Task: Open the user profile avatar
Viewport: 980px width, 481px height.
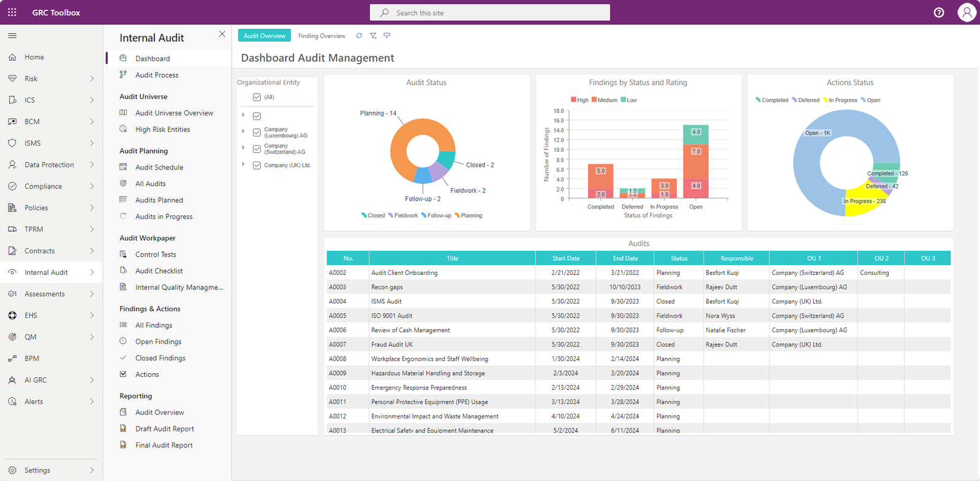Action: (x=967, y=12)
